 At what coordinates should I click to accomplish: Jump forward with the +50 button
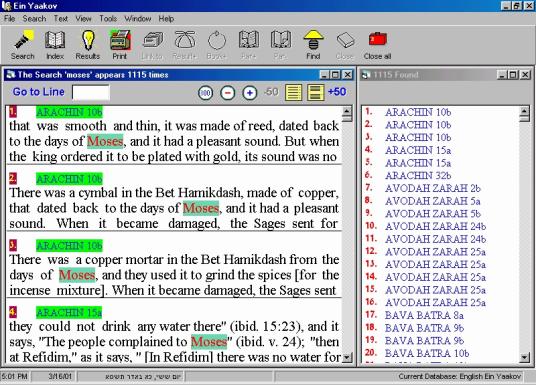pos(337,92)
